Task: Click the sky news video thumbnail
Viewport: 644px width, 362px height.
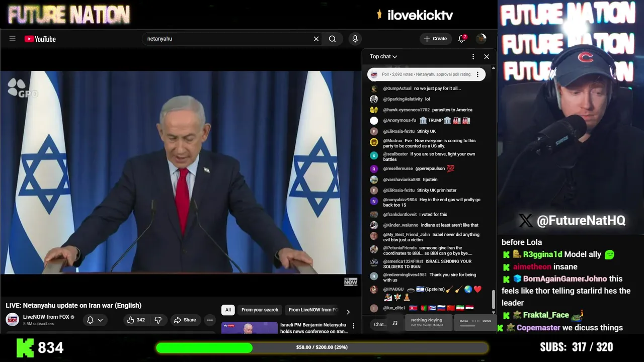Action: [250, 328]
